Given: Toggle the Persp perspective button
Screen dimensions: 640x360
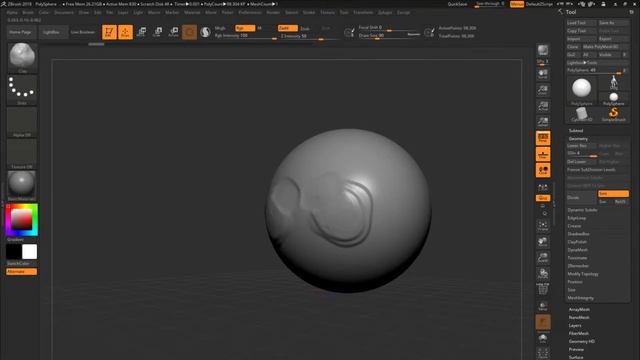Looking at the screenshot, I should coord(543,138).
